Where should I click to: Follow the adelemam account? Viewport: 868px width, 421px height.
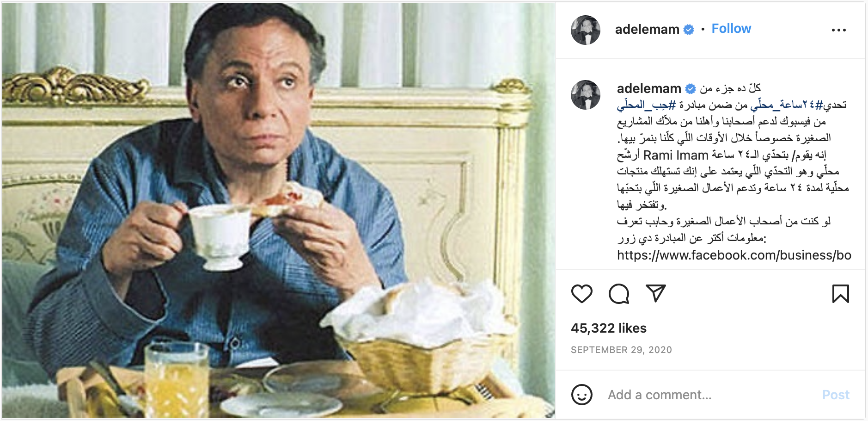731,29
